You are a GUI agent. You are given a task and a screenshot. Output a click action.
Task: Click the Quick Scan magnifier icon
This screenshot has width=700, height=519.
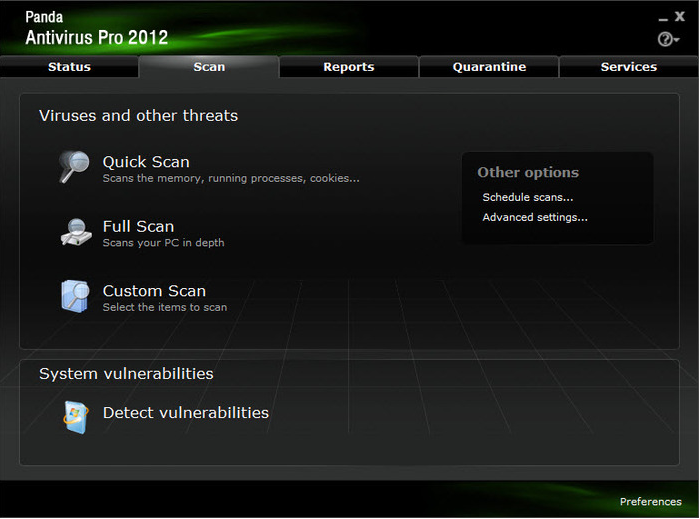[x=74, y=166]
